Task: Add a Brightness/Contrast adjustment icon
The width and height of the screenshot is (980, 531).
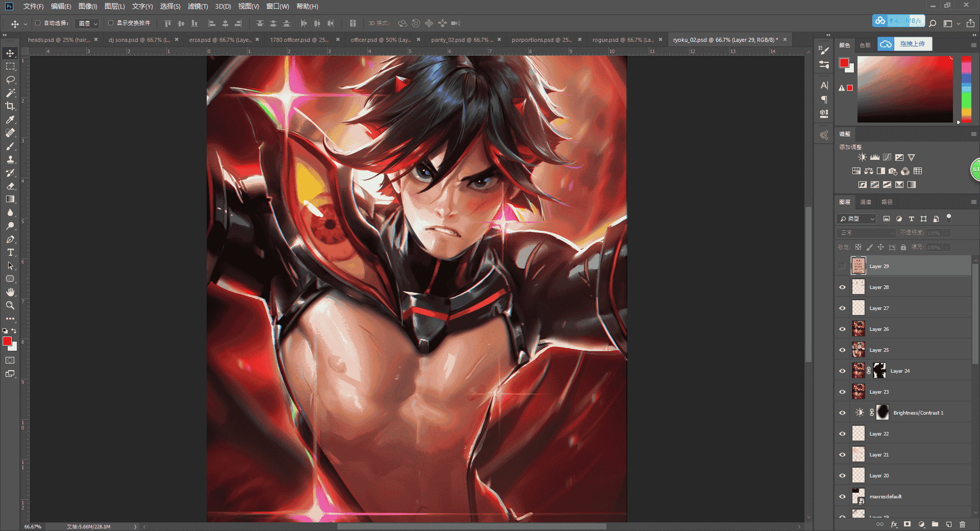Action: click(x=862, y=157)
